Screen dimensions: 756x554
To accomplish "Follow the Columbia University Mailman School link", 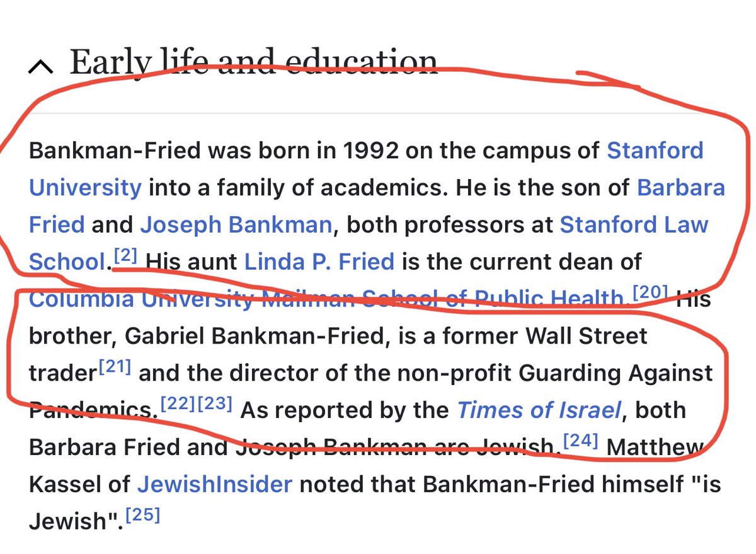I will pos(326,299).
